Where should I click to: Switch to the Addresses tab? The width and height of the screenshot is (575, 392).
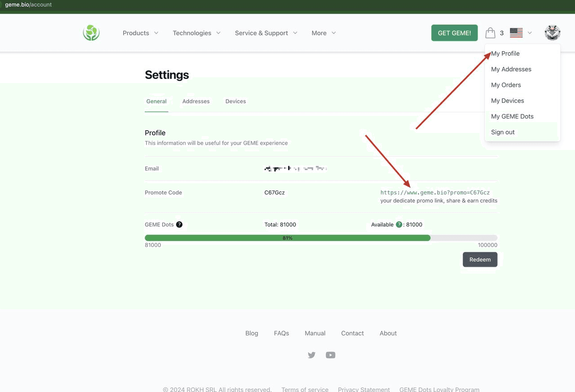click(x=196, y=101)
